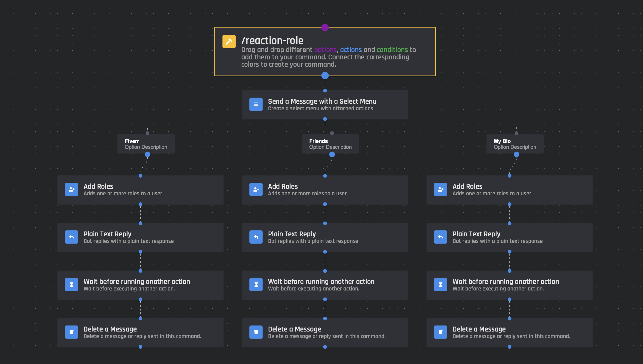The width and height of the screenshot is (643, 364).
Task: Click the blue word 'actions' in the description
Action: [x=351, y=50]
